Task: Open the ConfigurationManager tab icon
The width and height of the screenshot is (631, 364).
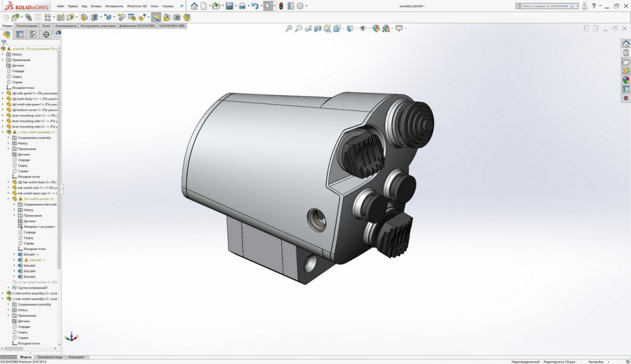Action: coord(32,35)
